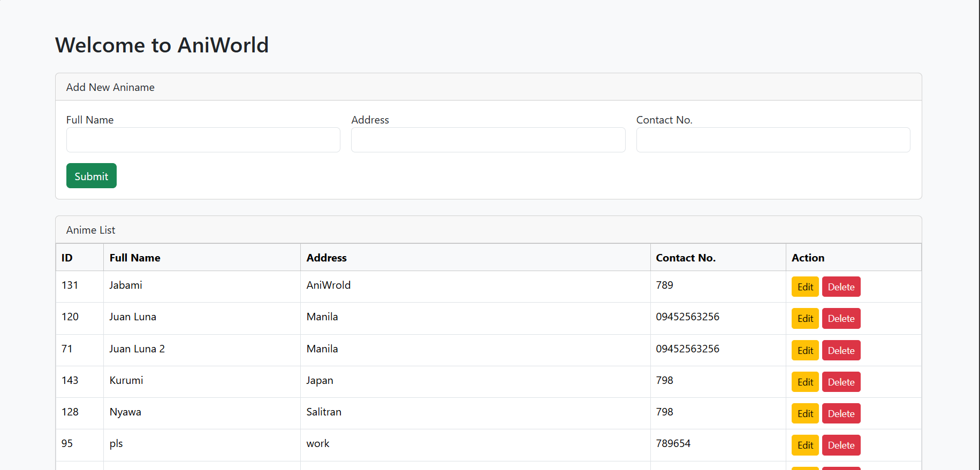
Task: Delete the Nyawa entry
Action: tap(840, 413)
